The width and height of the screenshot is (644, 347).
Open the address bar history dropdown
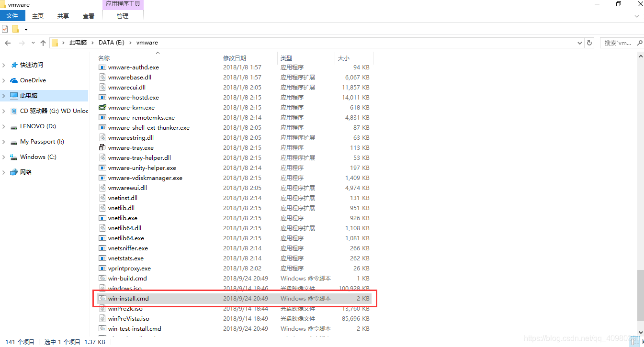pos(580,43)
